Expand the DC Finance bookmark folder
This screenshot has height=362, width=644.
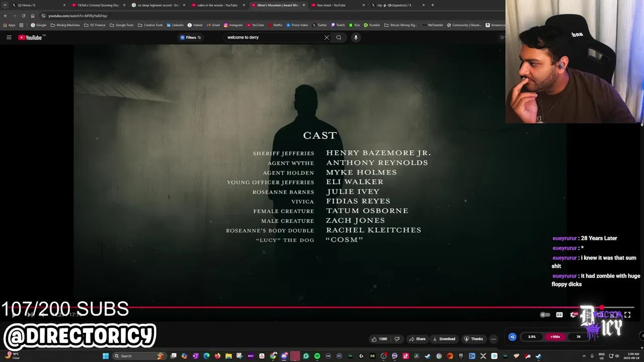coord(95,25)
